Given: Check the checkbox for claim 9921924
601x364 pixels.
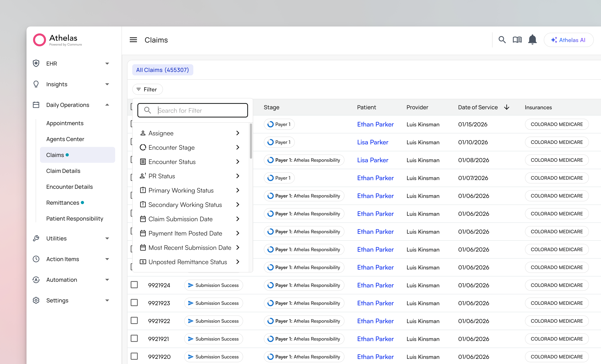Looking at the screenshot, I should pos(134,285).
